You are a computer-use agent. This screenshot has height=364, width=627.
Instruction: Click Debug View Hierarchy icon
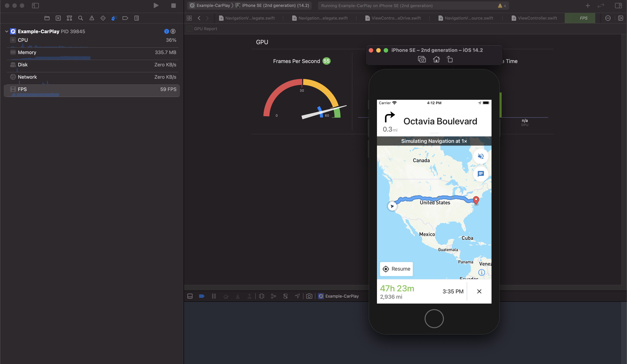click(x=261, y=296)
